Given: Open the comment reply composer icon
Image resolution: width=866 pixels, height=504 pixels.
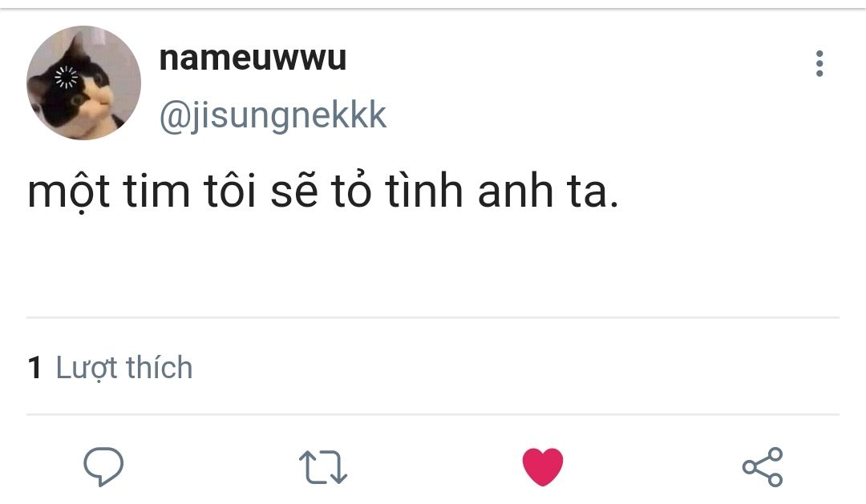Looking at the screenshot, I should 103,466.
